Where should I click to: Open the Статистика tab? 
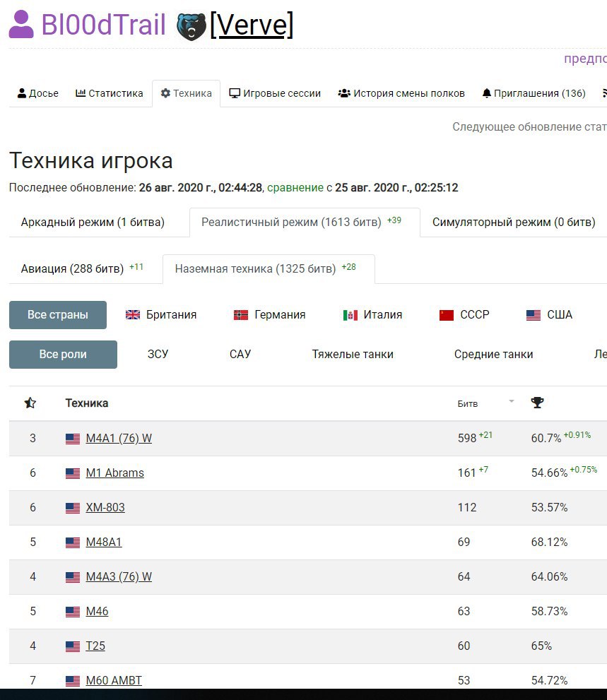click(x=110, y=93)
